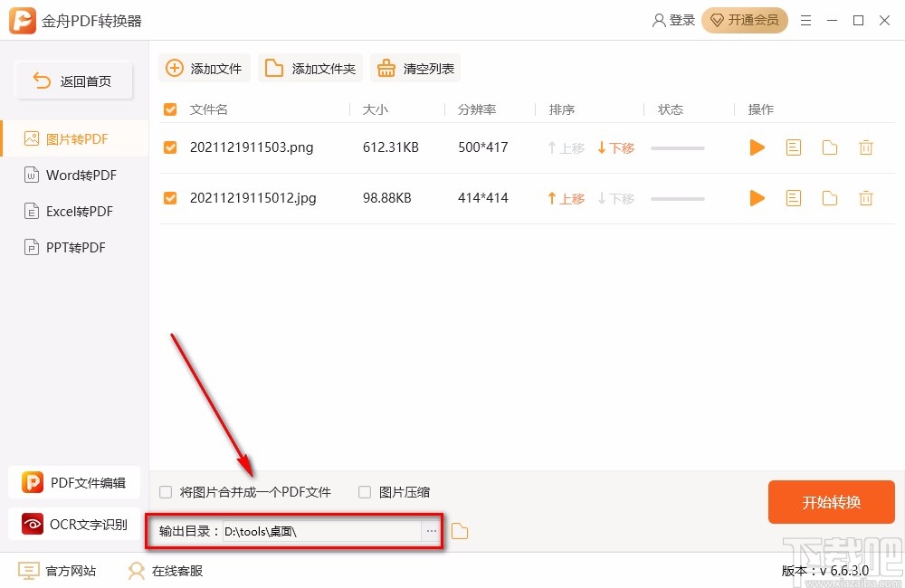Screen dimensions: 905x588
Task: Open the output folder icon for 20211219115012.jpg
Action: (829, 198)
